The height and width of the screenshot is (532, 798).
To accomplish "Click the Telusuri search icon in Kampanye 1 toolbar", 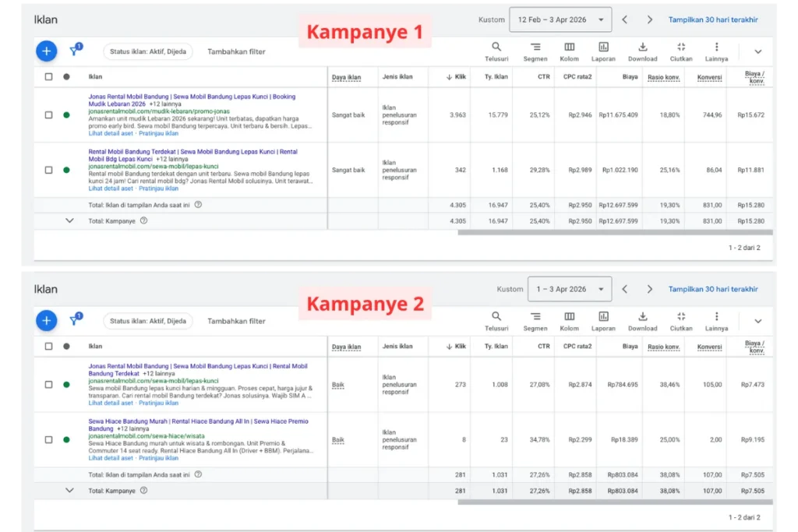I will pyautogui.click(x=496, y=48).
